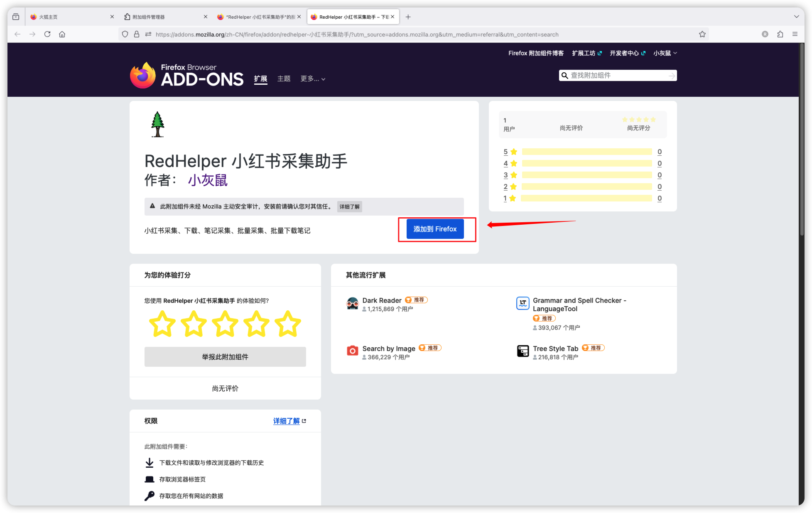
Task: Rate the add-on two stars
Action: click(194, 324)
